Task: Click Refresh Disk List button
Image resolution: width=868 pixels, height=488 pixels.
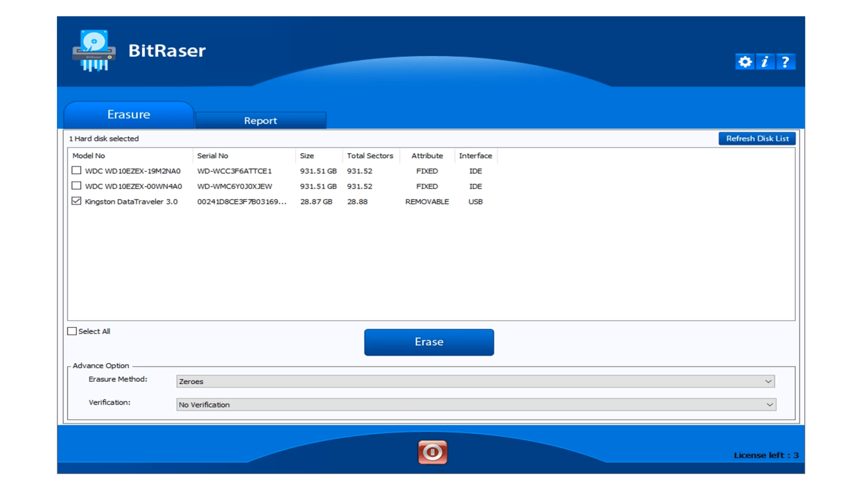Action: click(757, 138)
